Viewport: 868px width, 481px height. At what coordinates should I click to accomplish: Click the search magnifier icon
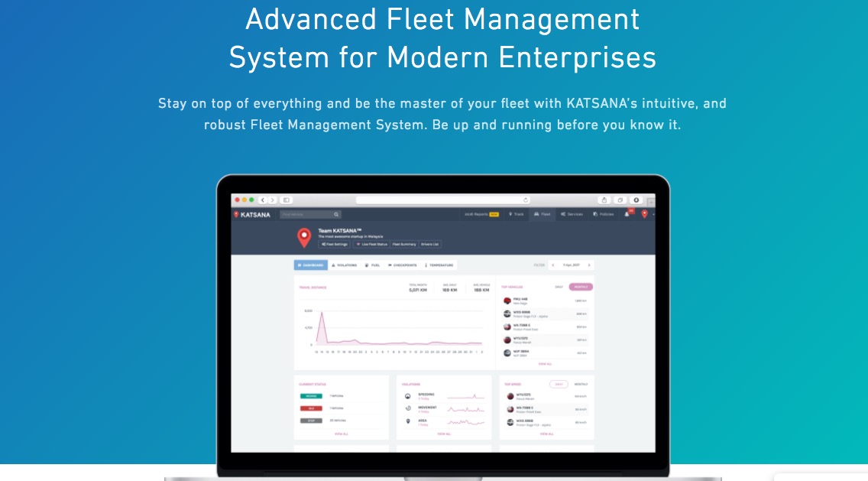coord(336,214)
